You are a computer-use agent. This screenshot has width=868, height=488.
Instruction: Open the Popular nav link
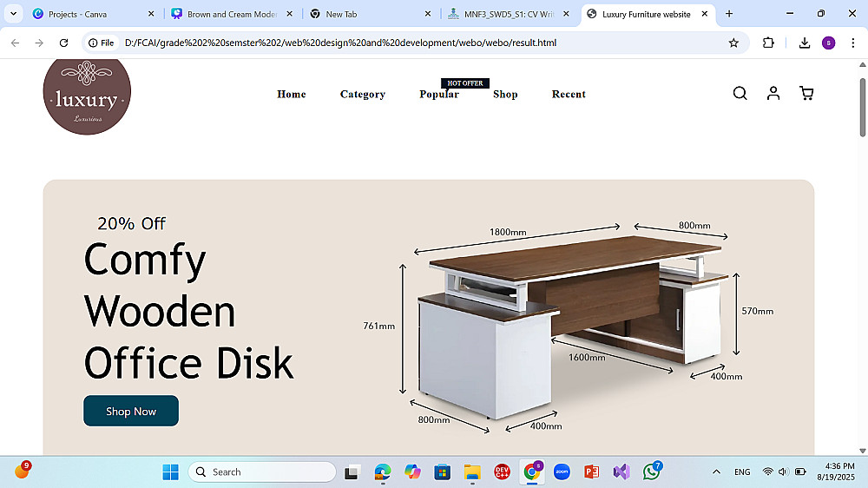(x=439, y=94)
